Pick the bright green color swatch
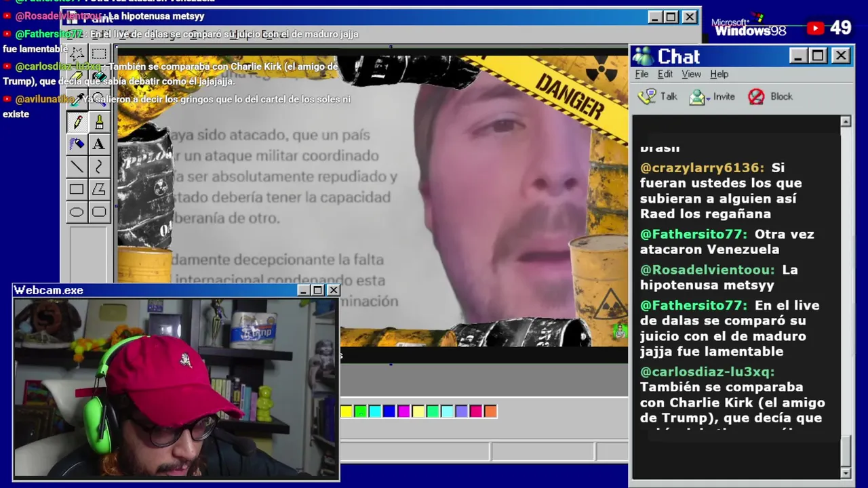 pyautogui.click(x=361, y=411)
